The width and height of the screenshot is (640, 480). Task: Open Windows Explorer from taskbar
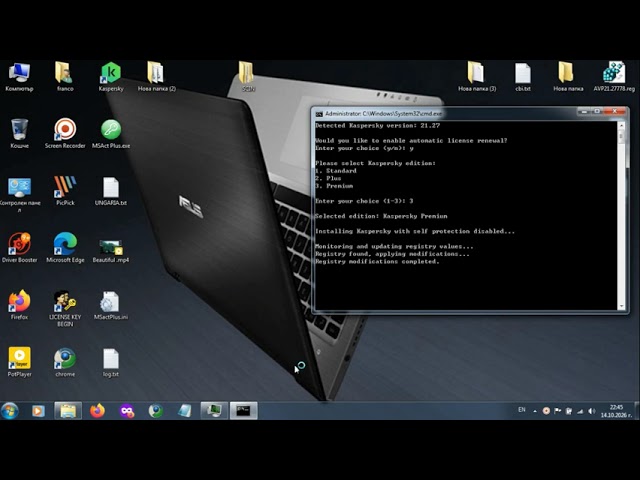coord(68,411)
